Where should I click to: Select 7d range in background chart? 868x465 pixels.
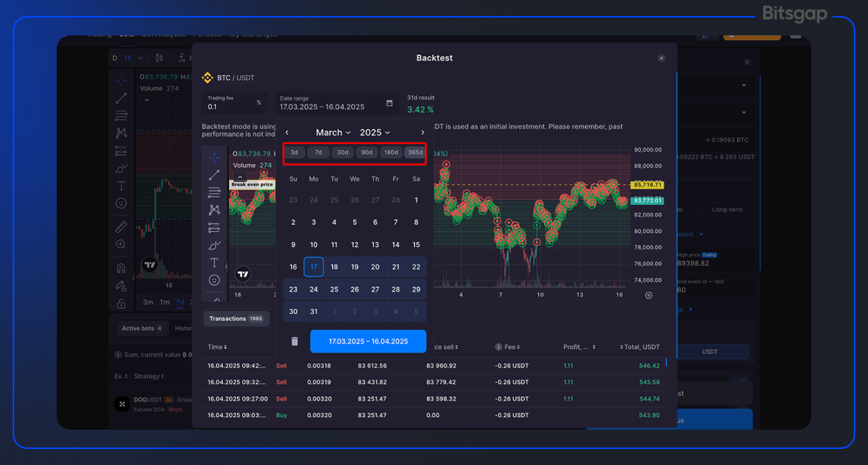click(180, 302)
